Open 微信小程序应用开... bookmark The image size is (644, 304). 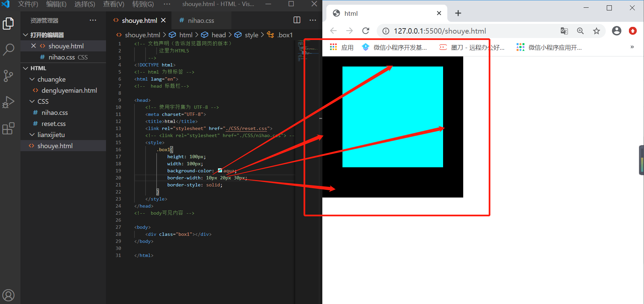549,47
